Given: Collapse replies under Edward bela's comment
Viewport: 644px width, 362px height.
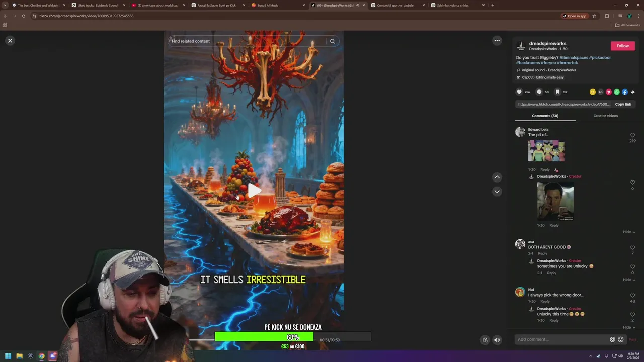Looking at the screenshot, I should click(629, 232).
